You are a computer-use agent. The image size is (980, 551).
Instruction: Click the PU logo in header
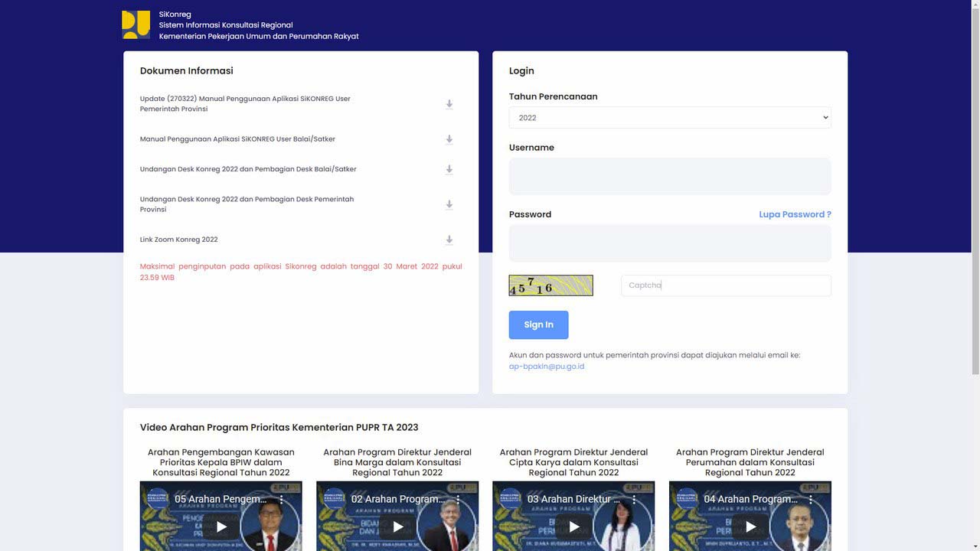(136, 24)
